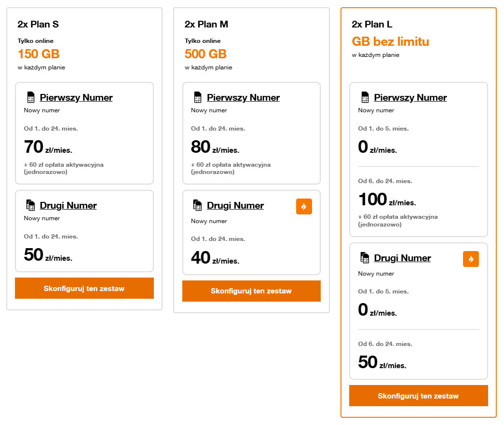The height and width of the screenshot is (425, 504).
Task: Configure the 2x Plan L set
Action: pyautogui.click(x=419, y=396)
